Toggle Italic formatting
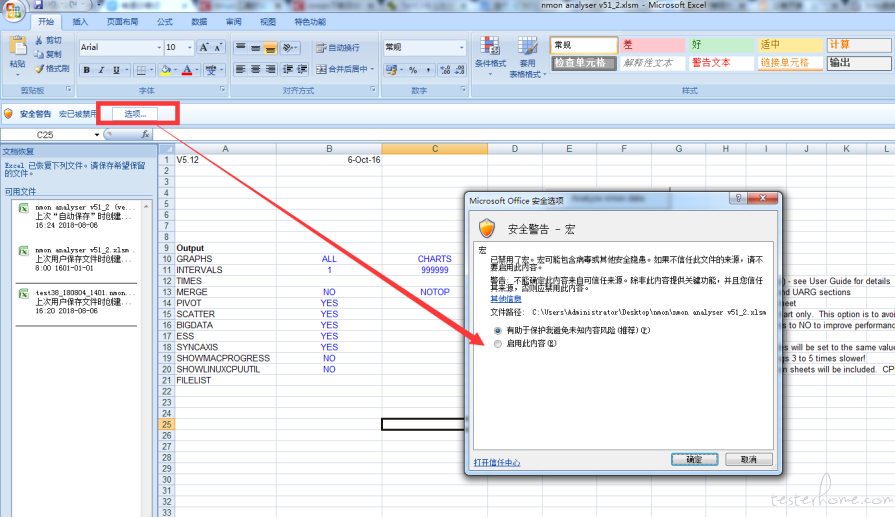The image size is (895, 518). click(101, 70)
